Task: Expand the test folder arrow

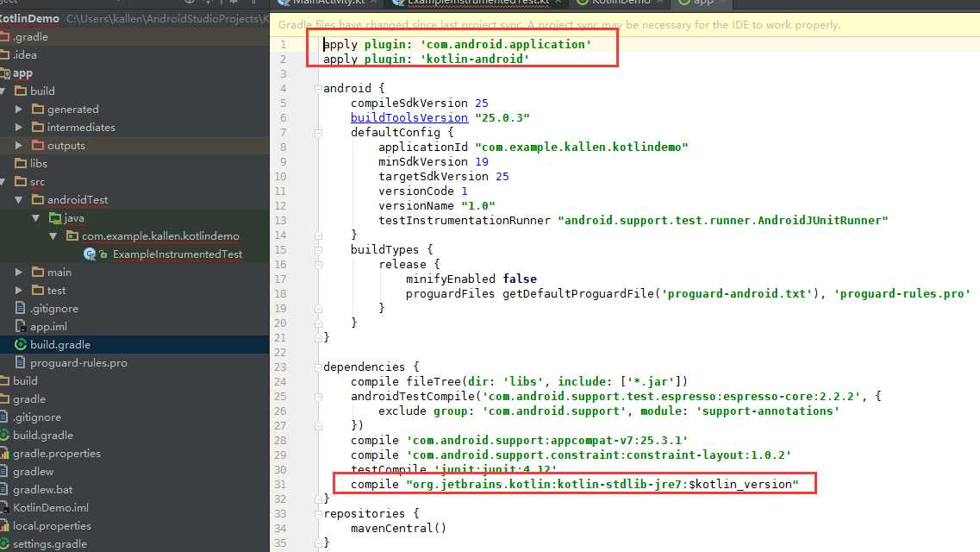Action: [19, 291]
